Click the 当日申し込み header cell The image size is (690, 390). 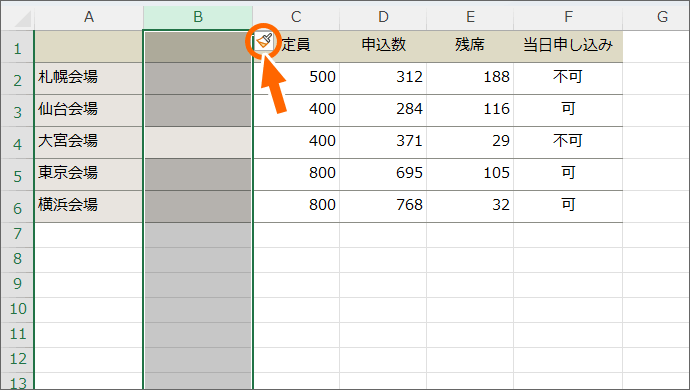(x=568, y=47)
